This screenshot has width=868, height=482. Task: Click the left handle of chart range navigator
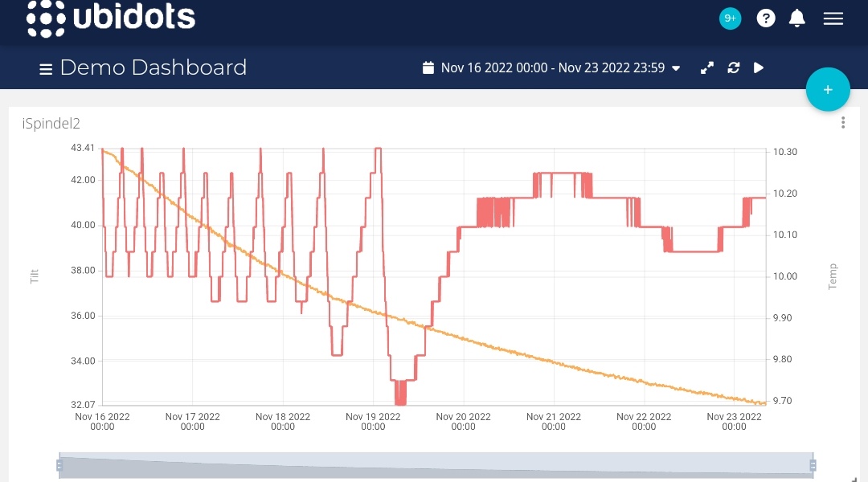click(59, 465)
